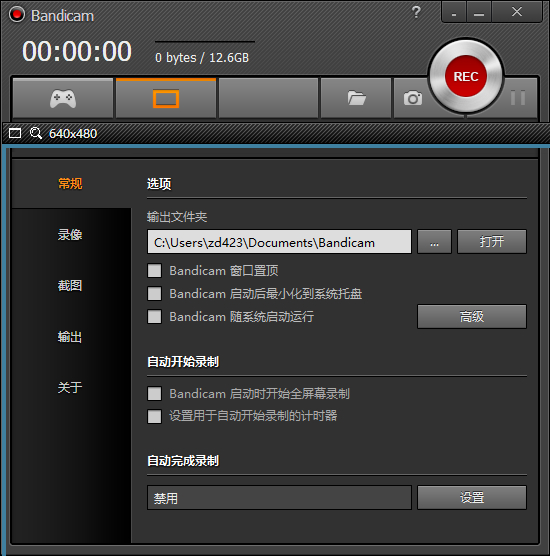Enable Bandicam 启动后最小化到系统托盘 checkbox
The width and height of the screenshot is (550, 556).
[x=155, y=294]
